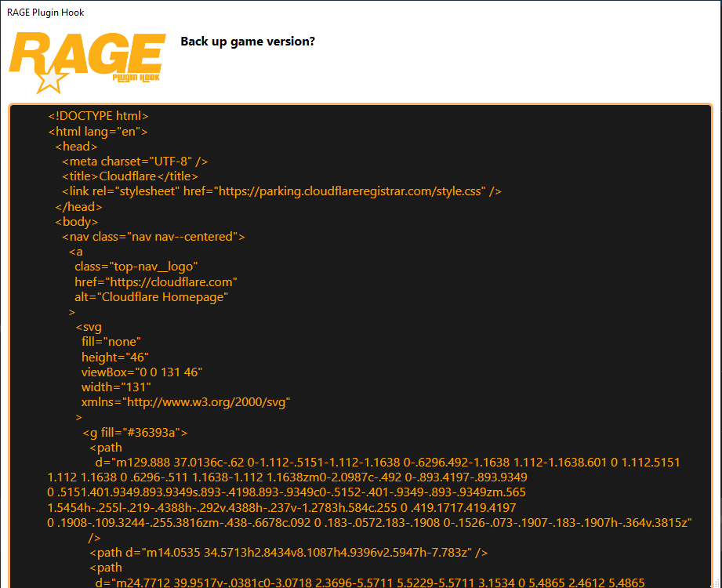
Task: Click the '<title>Cloudflare</title>' line
Action: 130,176
